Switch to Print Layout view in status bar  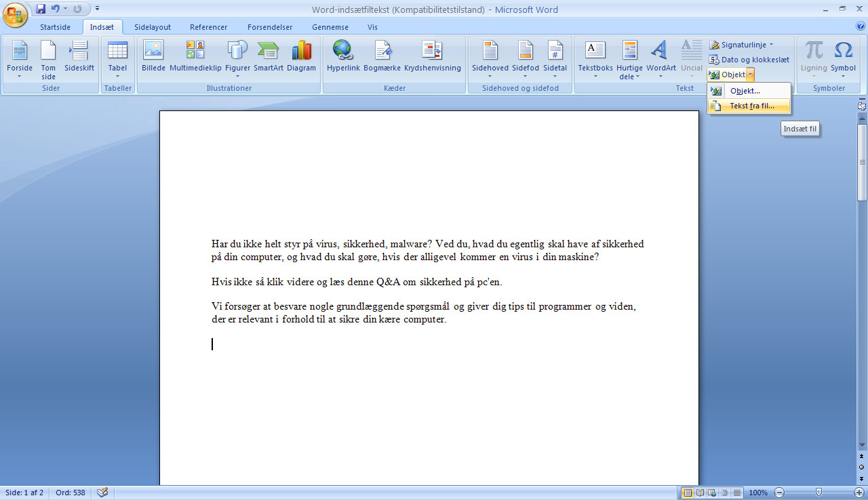point(688,493)
